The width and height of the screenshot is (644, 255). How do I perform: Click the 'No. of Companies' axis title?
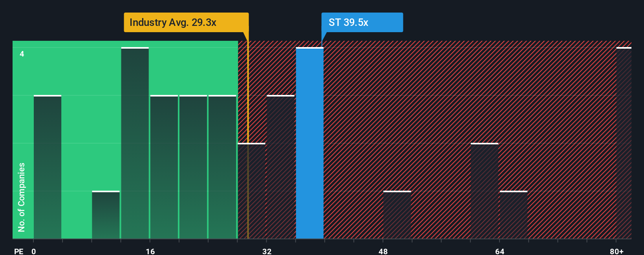pyautogui.click(x=22, y=197)
